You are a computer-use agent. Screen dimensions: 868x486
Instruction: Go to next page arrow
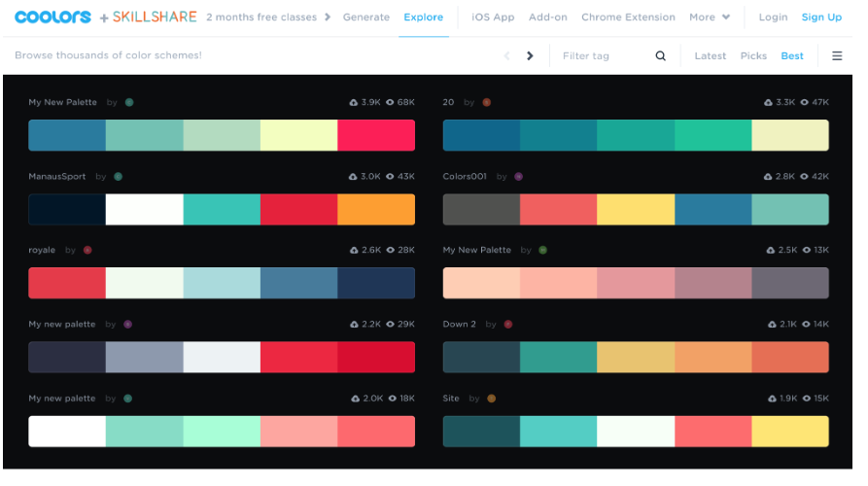(x=530, y=56)
